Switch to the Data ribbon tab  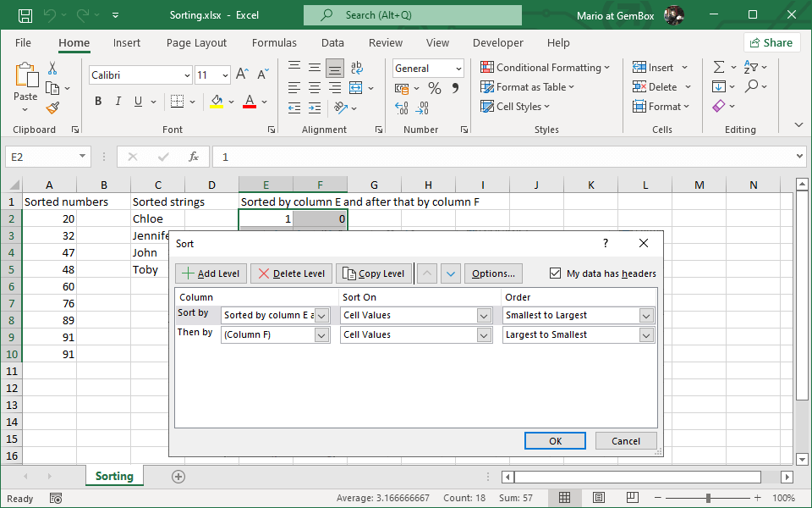(x=332, y=42)
